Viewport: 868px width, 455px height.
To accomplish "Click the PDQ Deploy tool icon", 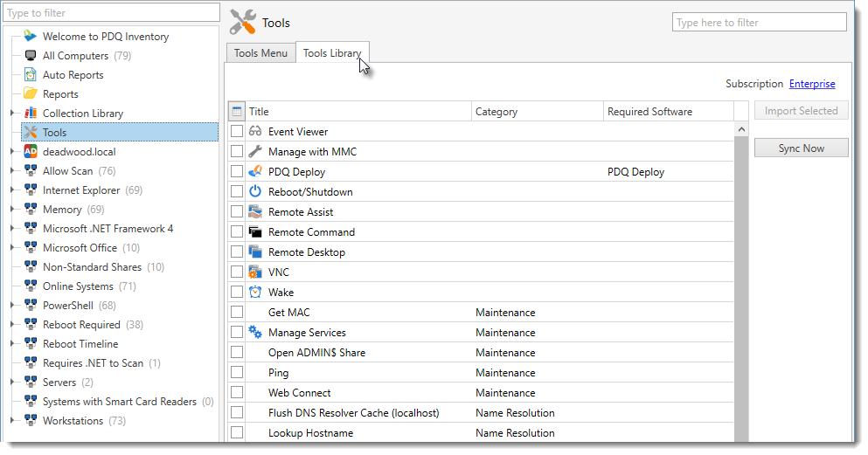I will pos(255,171).
